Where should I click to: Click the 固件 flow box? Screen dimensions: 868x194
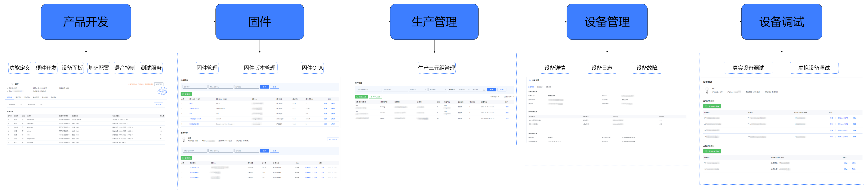tap(260, 22)
